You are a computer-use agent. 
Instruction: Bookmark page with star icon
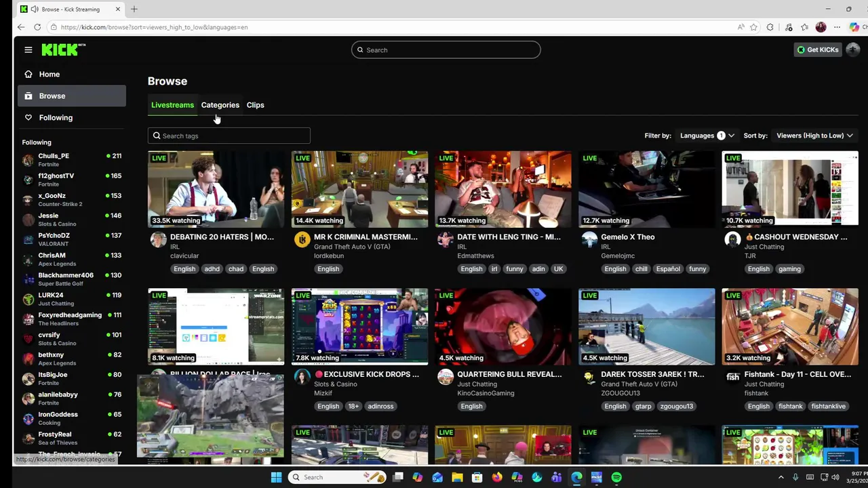click(753, 27)
